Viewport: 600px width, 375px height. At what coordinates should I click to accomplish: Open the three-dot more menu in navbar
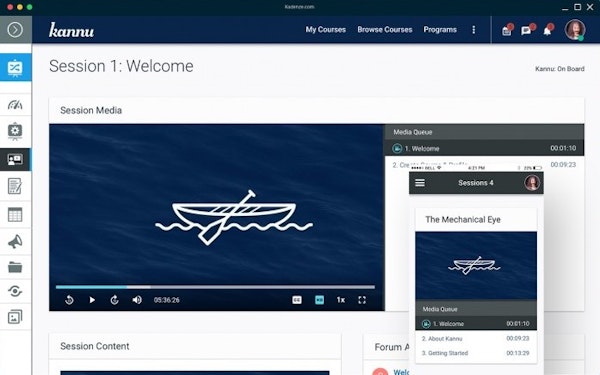tap(474, 29)
